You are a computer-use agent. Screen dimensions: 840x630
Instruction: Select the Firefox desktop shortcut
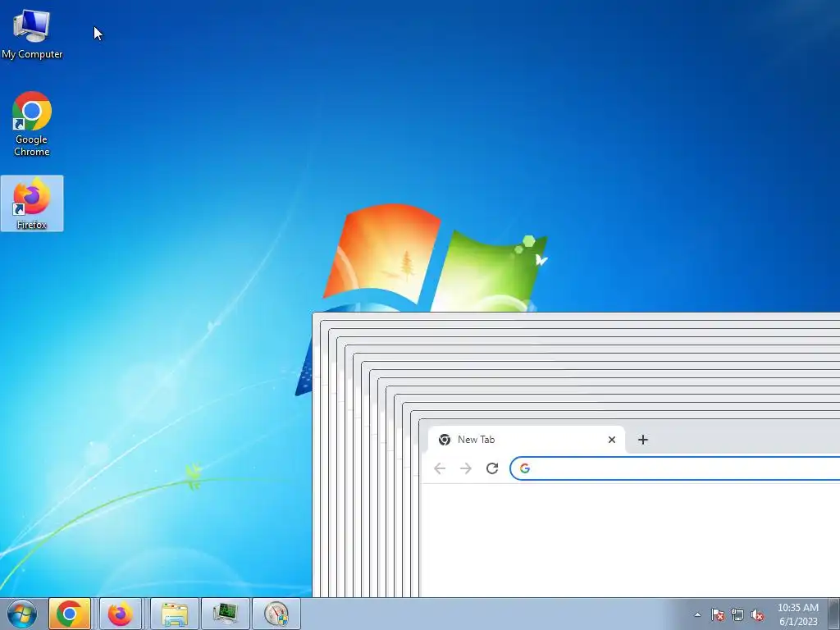[32, 203]
